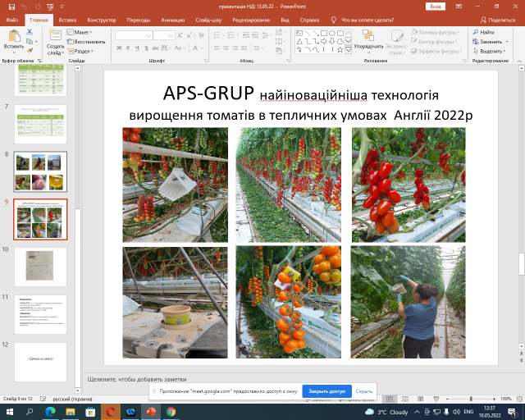Screen dimensions: 525x420
Task: Select slide 8 thumbnail in the panel
Action: point(41,171)
